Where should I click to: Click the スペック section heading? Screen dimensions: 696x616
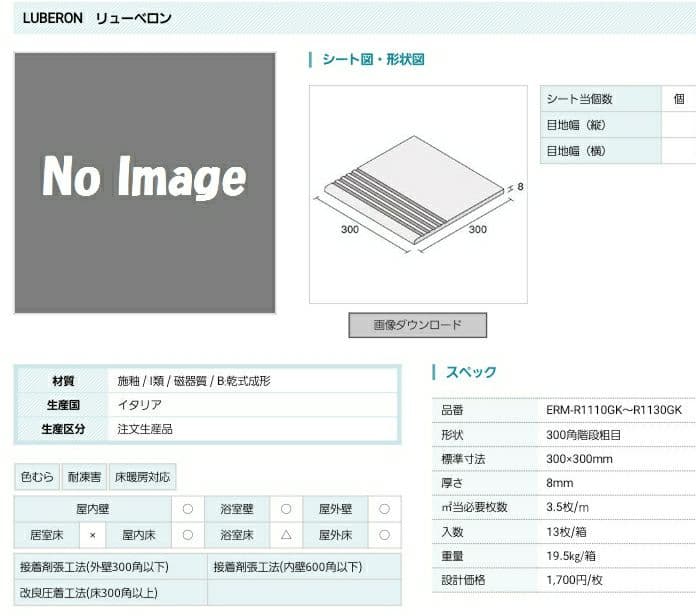coord(470,372)
